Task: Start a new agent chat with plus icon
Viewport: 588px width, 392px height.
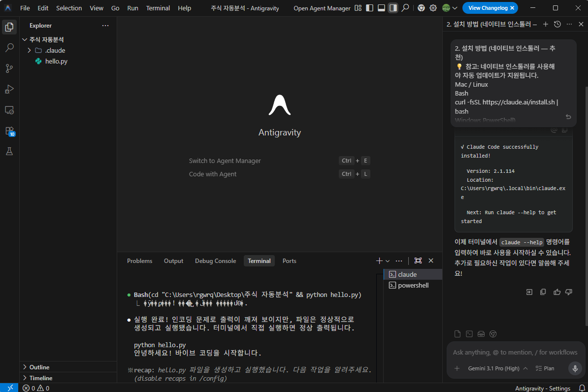Action: 545,24
